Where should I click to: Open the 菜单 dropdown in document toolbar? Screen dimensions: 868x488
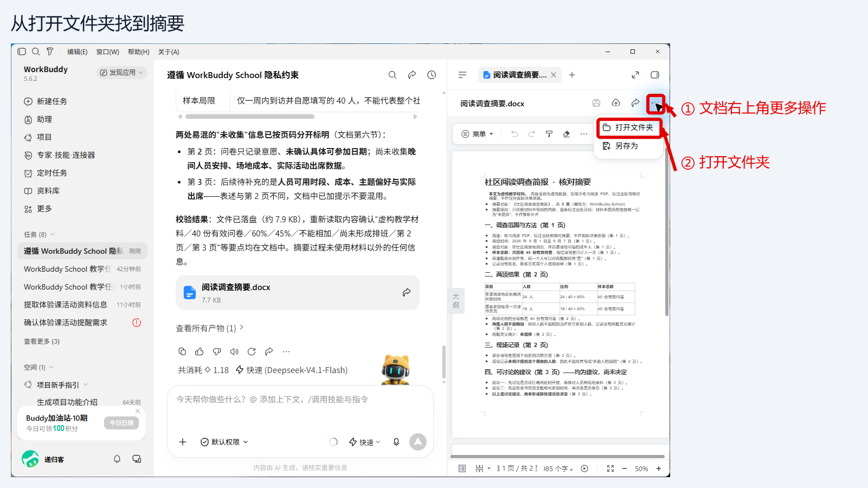(x=478, y=134)
